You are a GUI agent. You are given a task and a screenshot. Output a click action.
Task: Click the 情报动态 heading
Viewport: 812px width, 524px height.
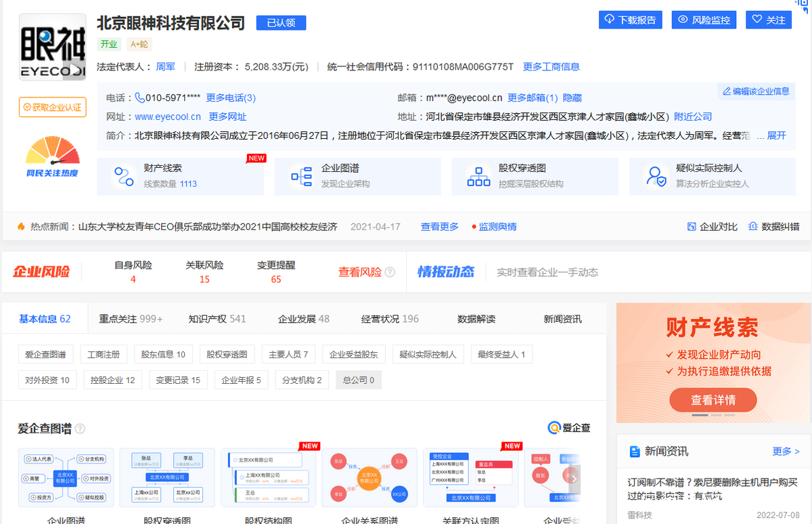pos(446,271)
